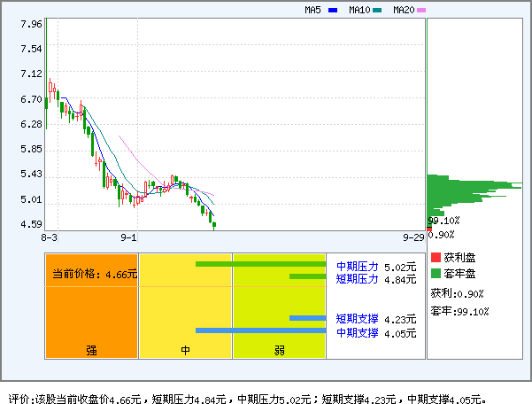Click the MA5 blue legend swatch
The height and width of the screenshot is (404, 532).
[333, 10]
